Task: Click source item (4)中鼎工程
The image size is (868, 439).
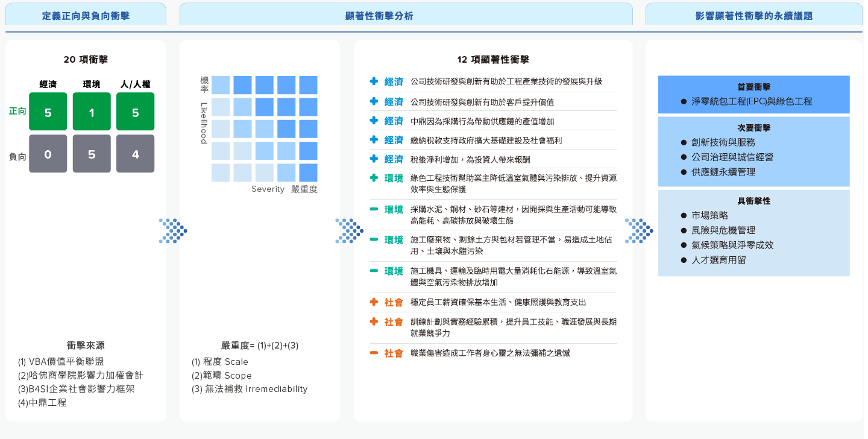Action: pos(42,402)
